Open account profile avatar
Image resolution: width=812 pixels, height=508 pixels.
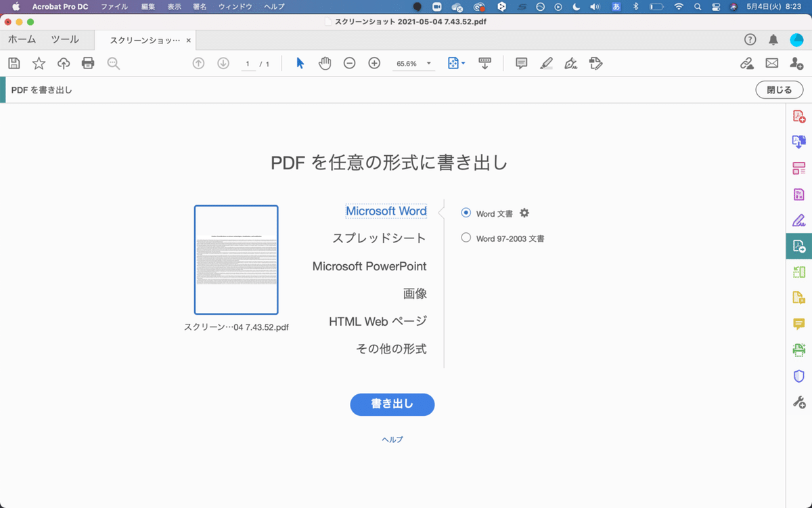[x=796, y=40]
